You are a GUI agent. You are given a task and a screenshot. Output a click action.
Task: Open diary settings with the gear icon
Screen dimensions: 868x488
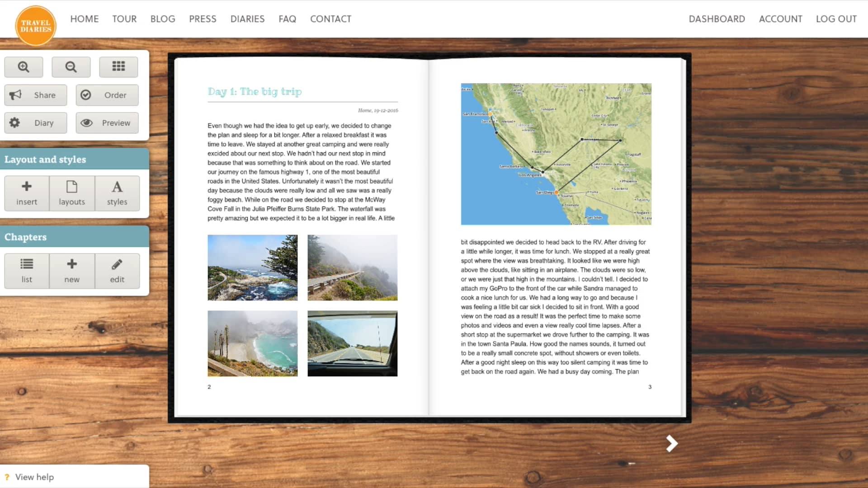click(35, 122)
